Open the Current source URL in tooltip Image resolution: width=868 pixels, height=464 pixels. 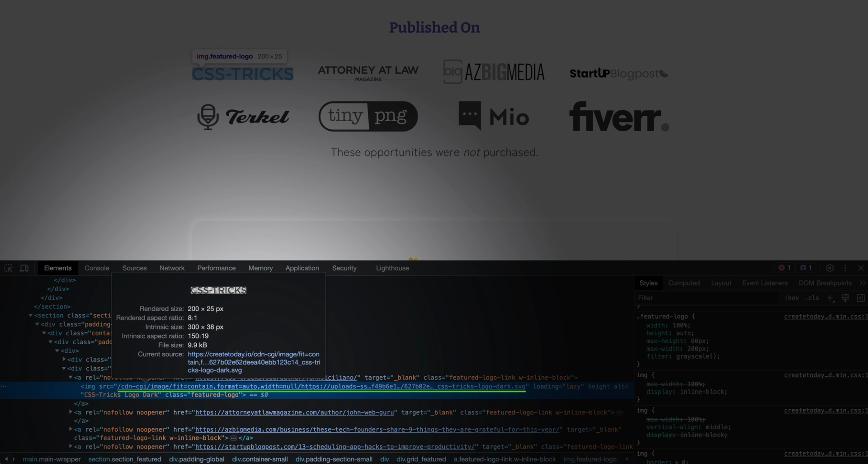254,362
